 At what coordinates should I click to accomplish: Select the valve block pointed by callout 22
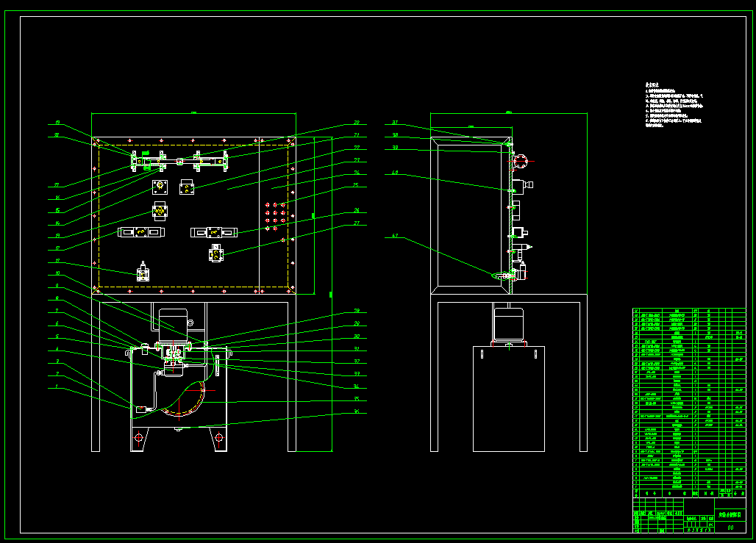point(187,187)
